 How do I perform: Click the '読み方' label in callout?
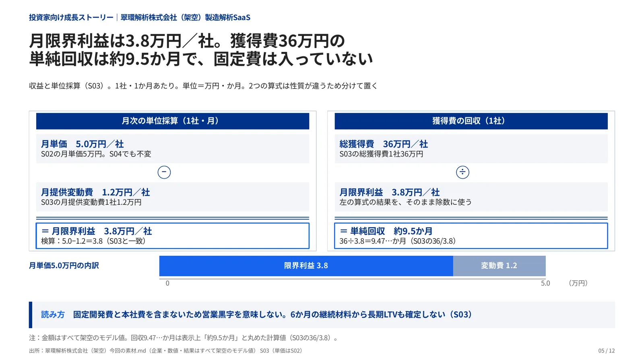coord(53,315)
